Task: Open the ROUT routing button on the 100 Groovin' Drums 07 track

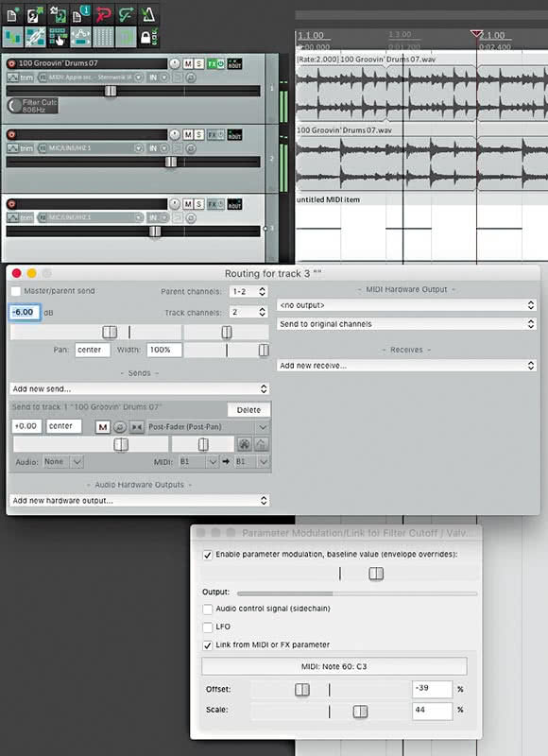Action: coord(234,64)
